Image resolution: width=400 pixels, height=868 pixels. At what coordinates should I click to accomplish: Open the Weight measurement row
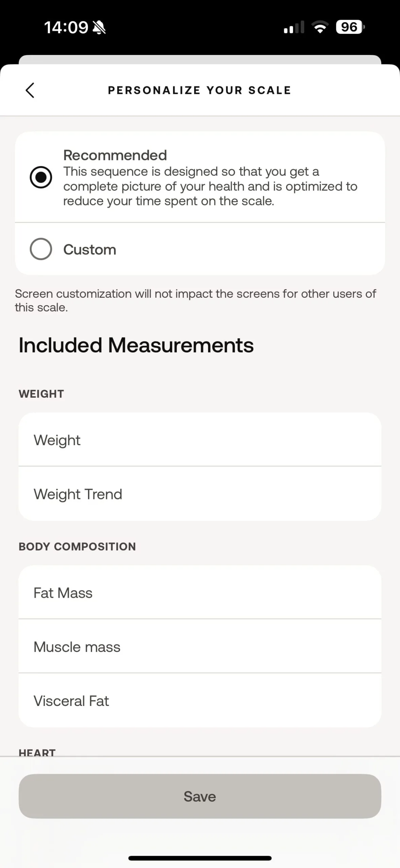[200, 440]
